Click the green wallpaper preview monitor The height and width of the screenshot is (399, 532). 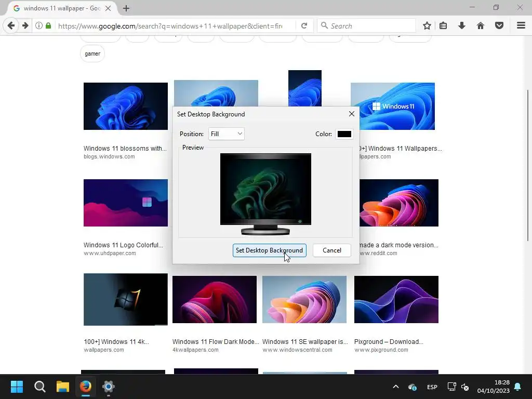[x=265, y=194]
